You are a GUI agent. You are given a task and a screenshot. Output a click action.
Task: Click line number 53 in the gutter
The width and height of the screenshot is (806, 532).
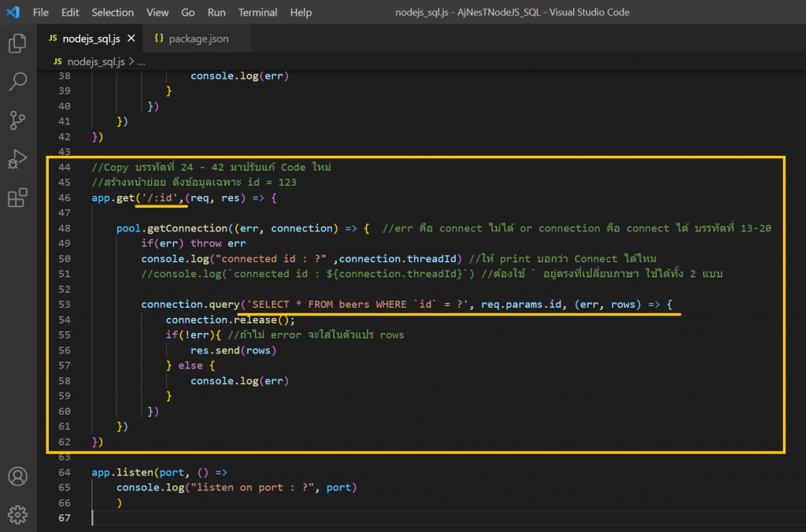click(65, 305)
